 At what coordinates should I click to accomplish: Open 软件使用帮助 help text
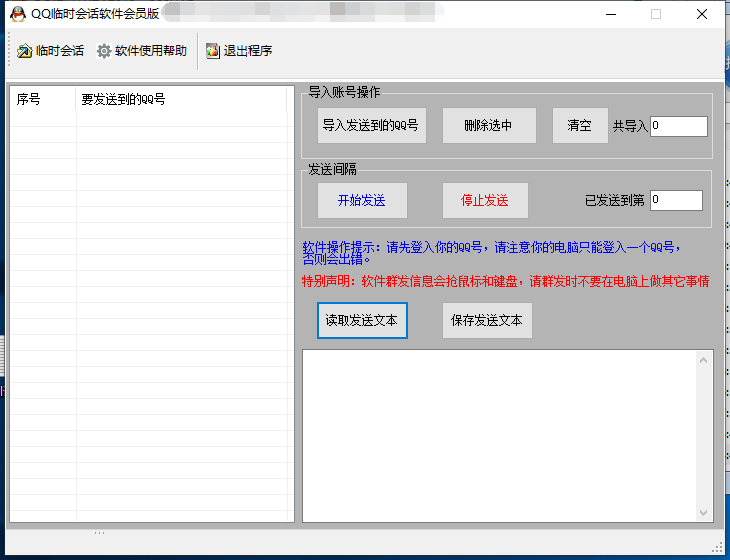tap(151, 51)
